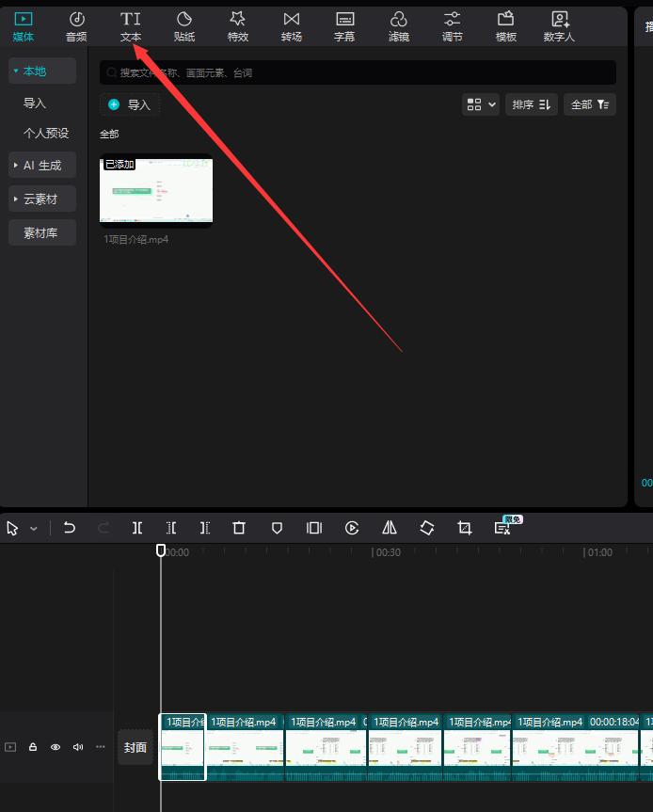Open the 特效 (Effects) panel

[237, 26]
